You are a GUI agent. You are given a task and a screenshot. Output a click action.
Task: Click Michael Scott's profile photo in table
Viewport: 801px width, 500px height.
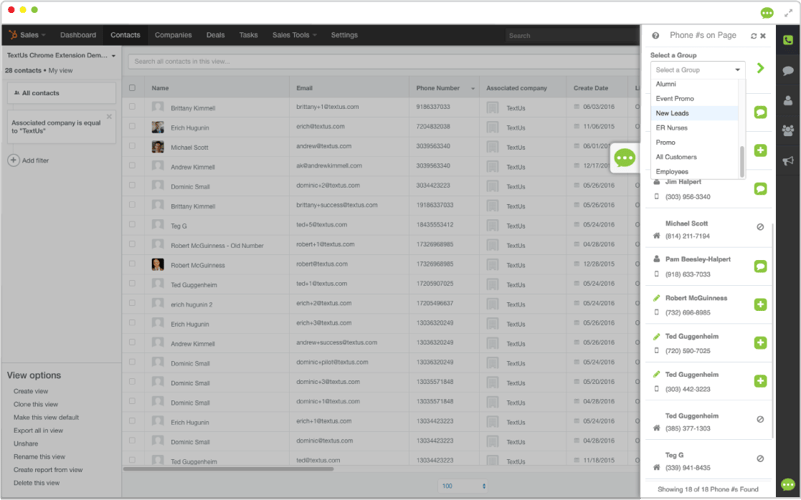tap(158, 147)
